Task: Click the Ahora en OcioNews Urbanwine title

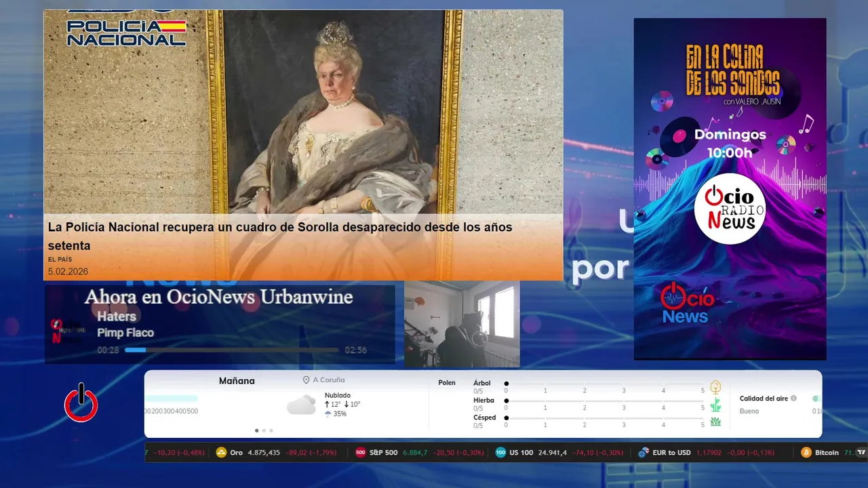Action: 218,297
